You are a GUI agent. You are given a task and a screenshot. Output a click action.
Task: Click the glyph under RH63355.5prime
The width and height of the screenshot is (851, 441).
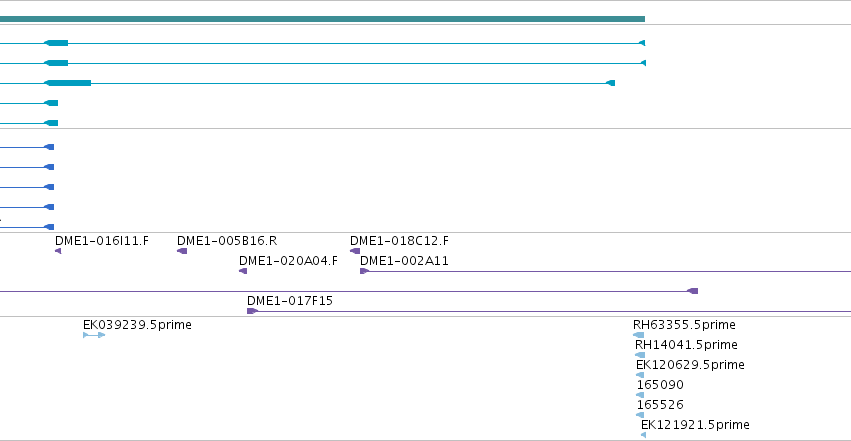tap(638, 335)
